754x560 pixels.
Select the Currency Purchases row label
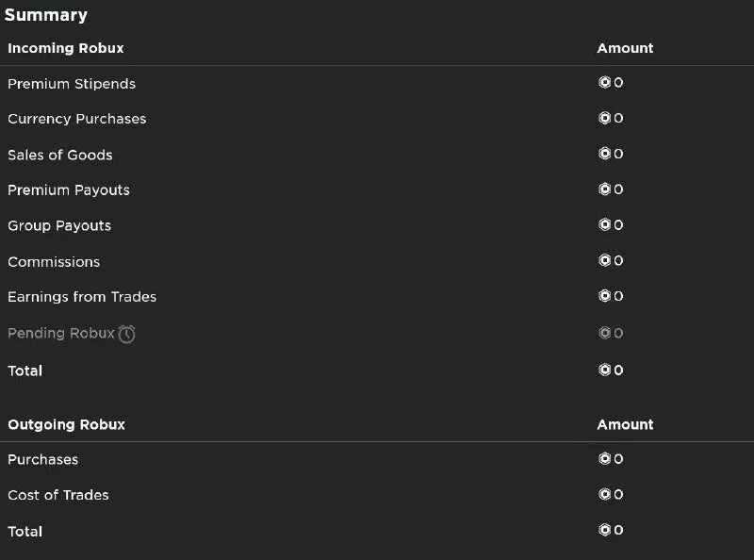coord(76,119)
